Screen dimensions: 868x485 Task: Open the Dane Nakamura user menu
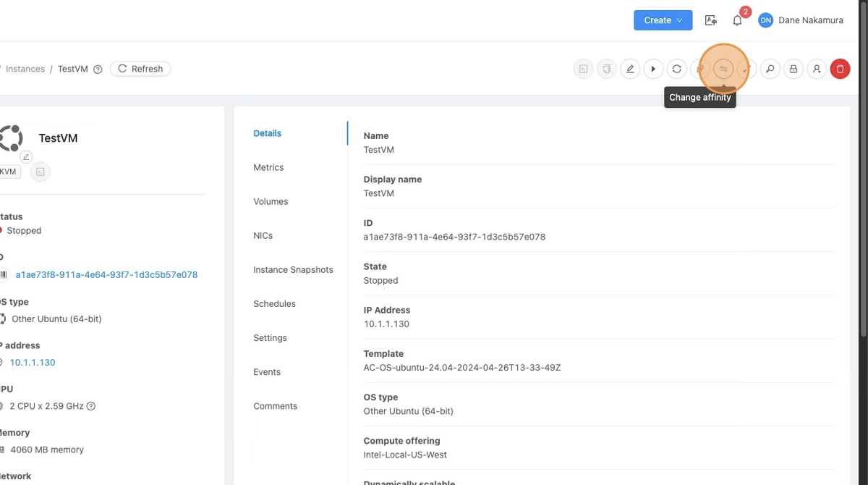click(801, 20)
